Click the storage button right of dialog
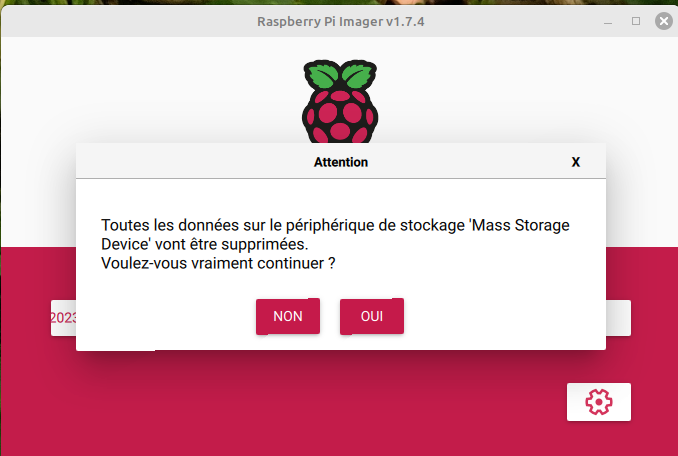Screen dimensions: 678x456 click(618, 318)
